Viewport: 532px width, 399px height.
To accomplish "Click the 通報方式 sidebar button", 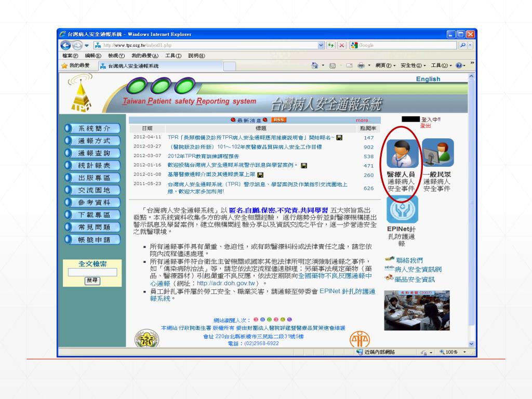I will point(92,141).
